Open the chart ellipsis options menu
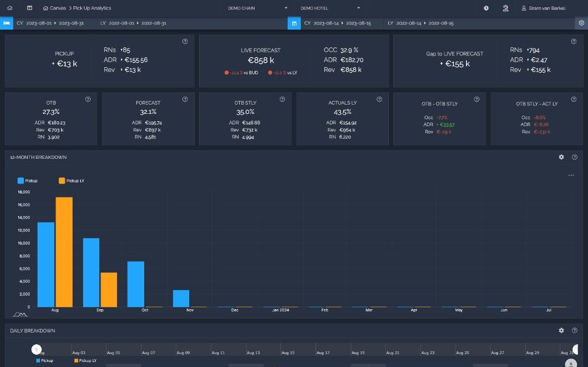This screenshot has height=367, width=588. (571, 175)
